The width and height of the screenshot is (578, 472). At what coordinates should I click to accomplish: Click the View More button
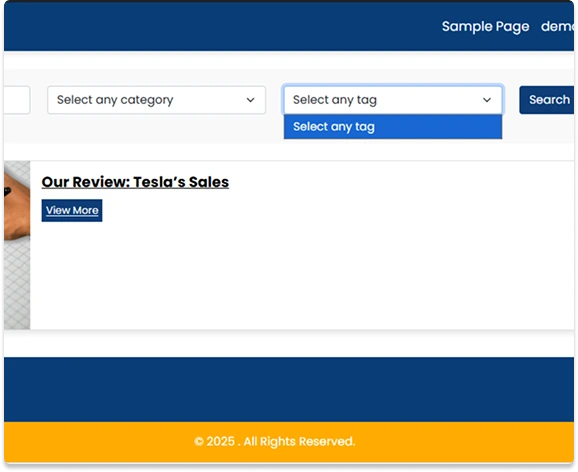click(72, 211)
